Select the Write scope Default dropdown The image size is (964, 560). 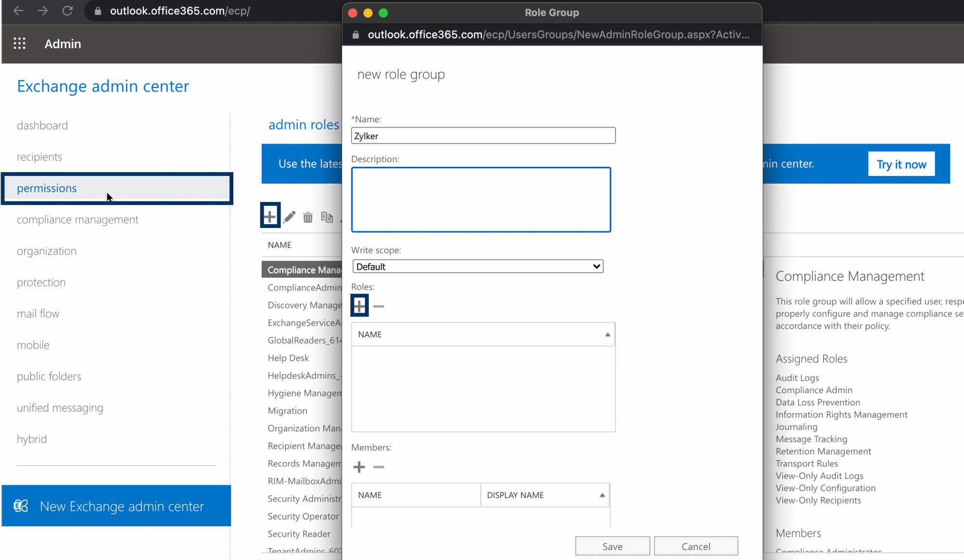pos(477,266)
